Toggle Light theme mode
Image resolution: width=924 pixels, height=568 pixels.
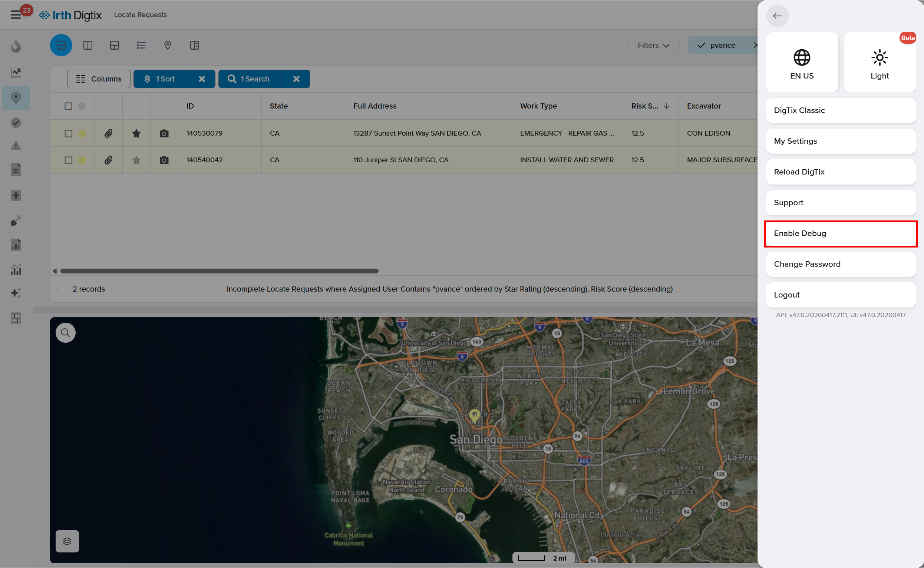click(x=879, y=62)
